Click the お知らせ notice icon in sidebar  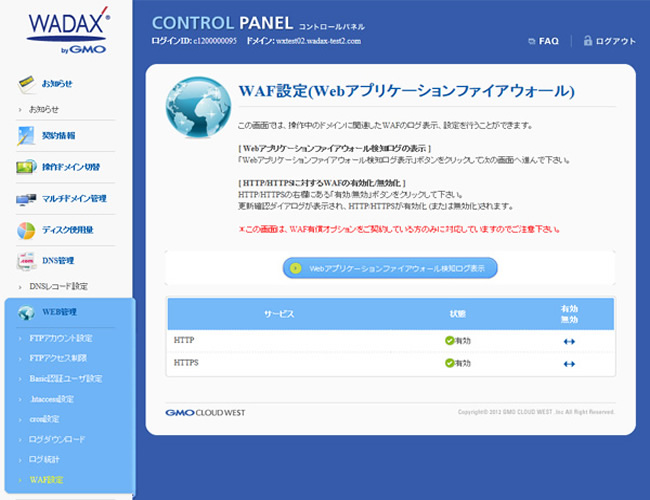pyautogui.click(x=28, y=83)
